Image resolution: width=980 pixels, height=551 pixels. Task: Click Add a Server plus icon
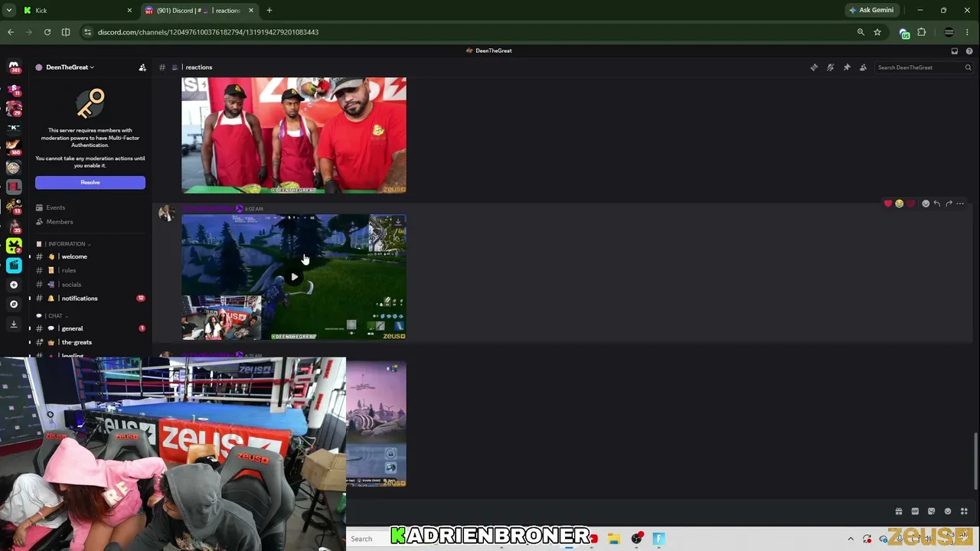14,285
